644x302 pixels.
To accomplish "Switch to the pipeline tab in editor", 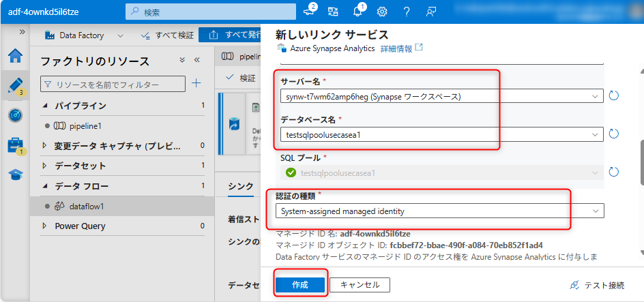I will [x=239, y=57].
